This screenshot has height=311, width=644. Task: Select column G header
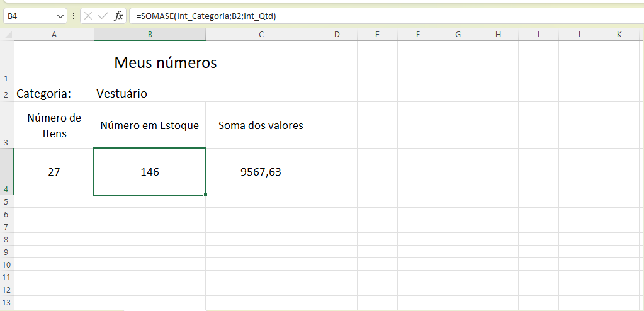pos(458,35)
